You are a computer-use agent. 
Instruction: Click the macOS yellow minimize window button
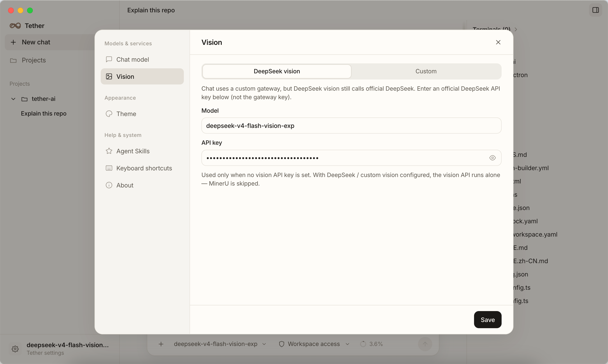20,10
